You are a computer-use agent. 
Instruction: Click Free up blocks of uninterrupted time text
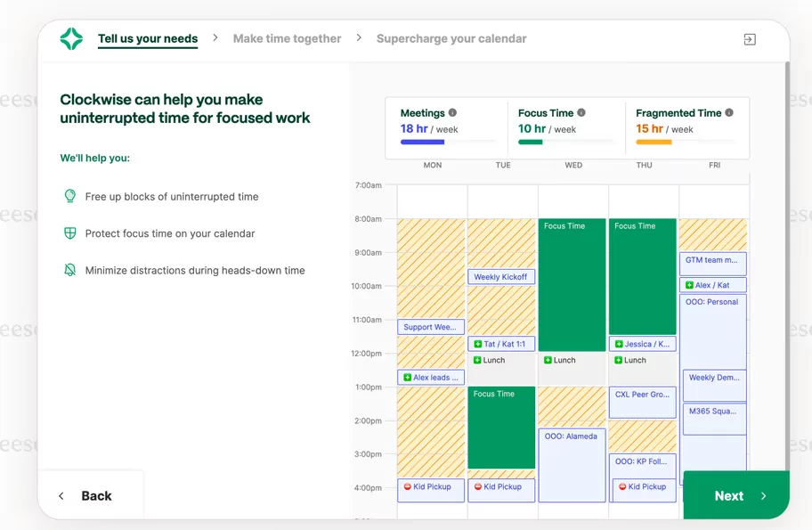tap(172, 196)
